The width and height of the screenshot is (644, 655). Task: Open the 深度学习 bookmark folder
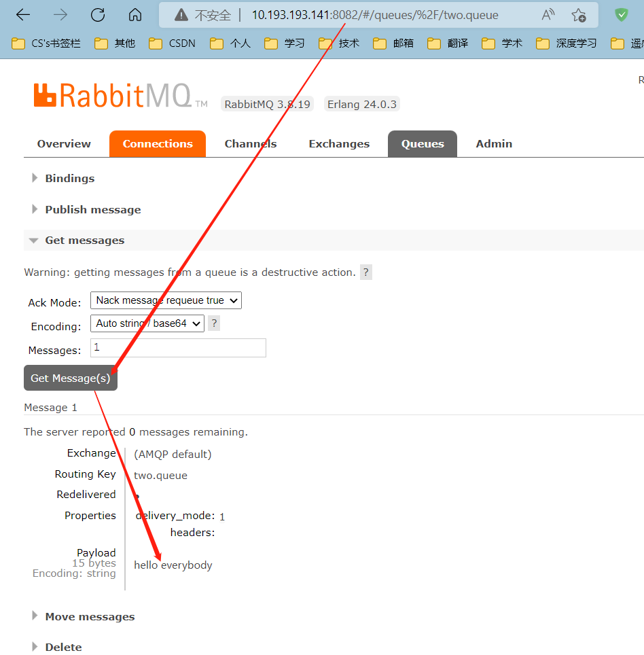pyautogui.click(x=567, y=43)
